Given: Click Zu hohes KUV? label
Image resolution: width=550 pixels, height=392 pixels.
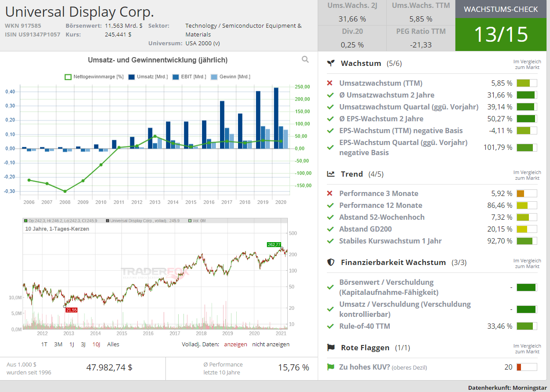Looking at the screenshot, I should (365, 367).
